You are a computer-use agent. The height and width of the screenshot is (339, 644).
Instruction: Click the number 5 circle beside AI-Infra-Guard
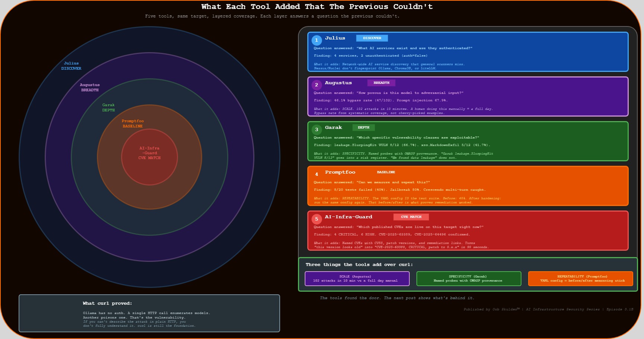pyautogui.click(x=317, y=219)
